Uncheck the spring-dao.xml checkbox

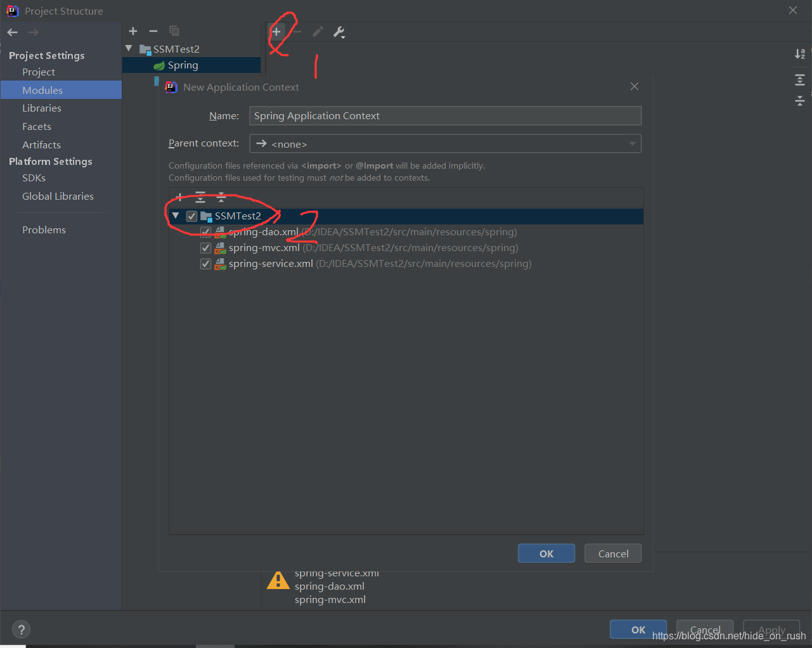[205, 232]
